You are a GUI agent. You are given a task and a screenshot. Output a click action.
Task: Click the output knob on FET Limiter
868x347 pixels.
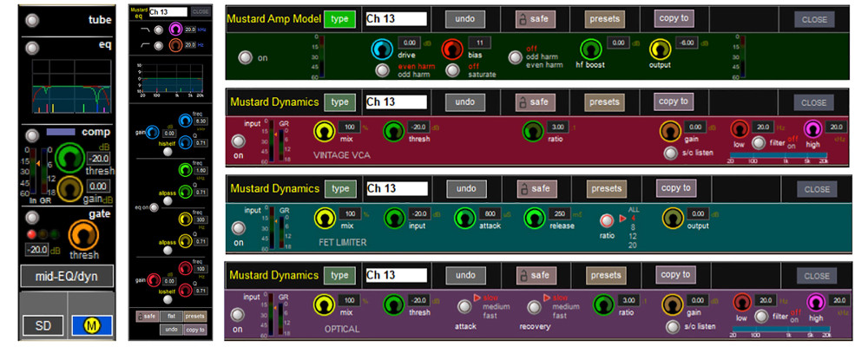673,219
